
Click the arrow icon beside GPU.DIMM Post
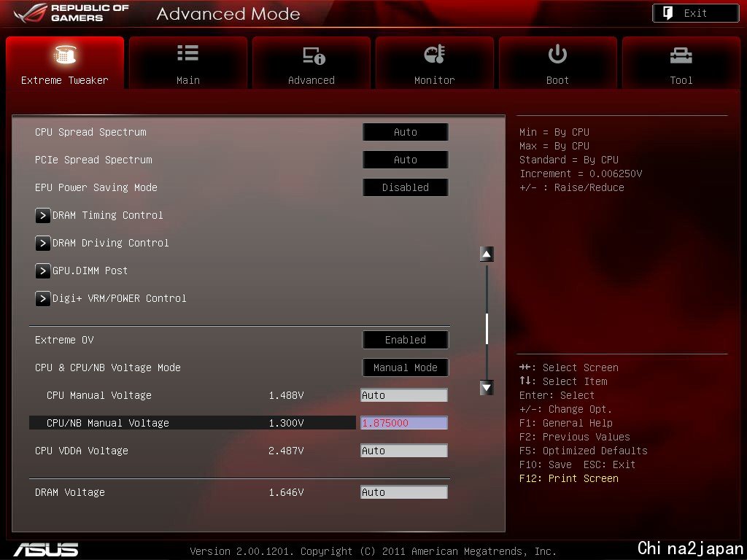[42, 271]
